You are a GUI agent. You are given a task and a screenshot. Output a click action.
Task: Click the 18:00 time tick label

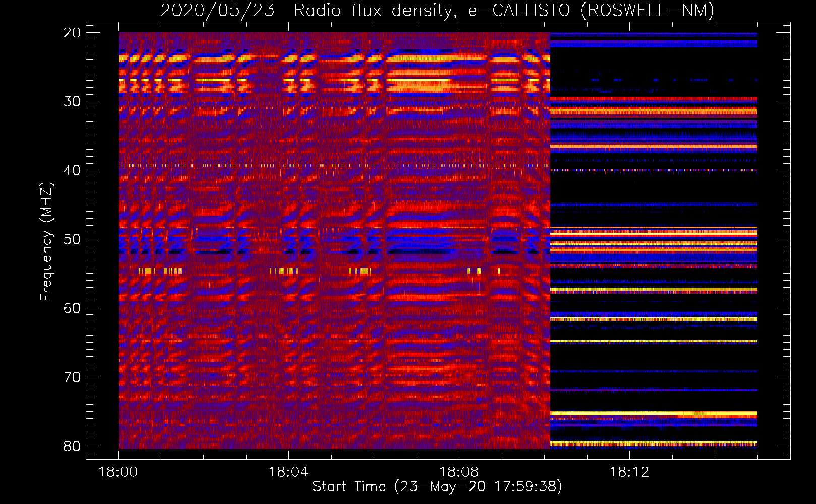tap(118, 472)
